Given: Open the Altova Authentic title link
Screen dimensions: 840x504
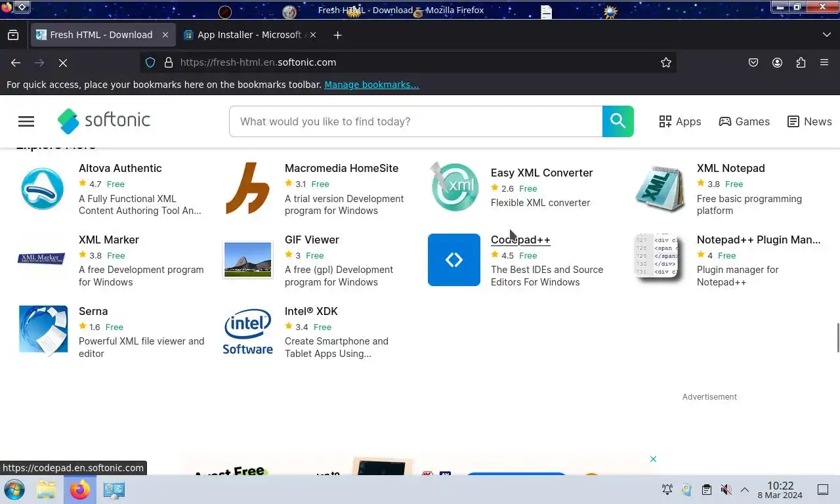Looking at the screenshot, I should coord(120,168).
